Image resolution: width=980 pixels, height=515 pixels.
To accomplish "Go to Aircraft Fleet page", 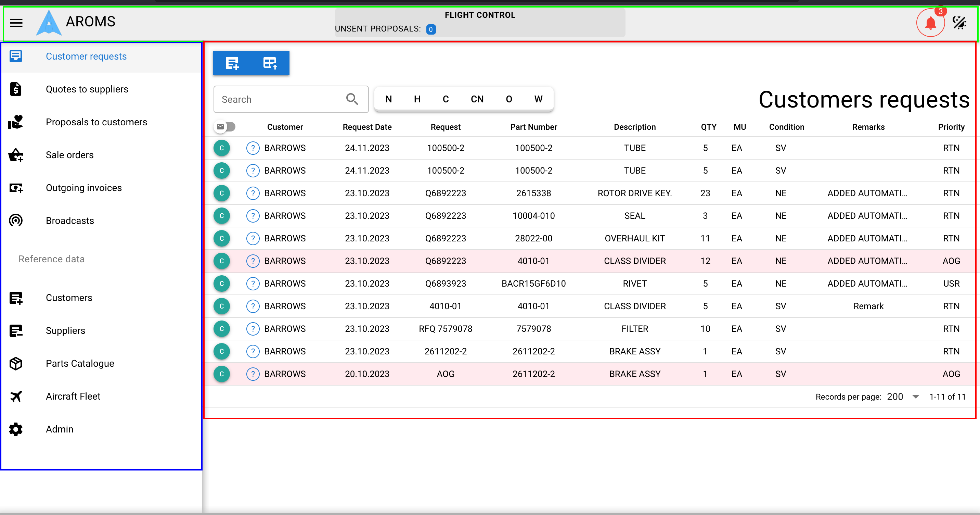I will point(73,396).
